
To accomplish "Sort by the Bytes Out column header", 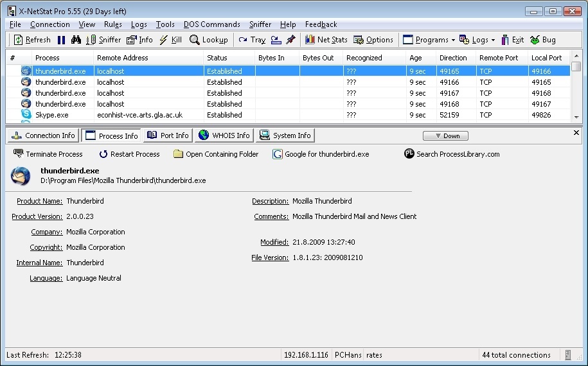I will click(x=321, y=58).
